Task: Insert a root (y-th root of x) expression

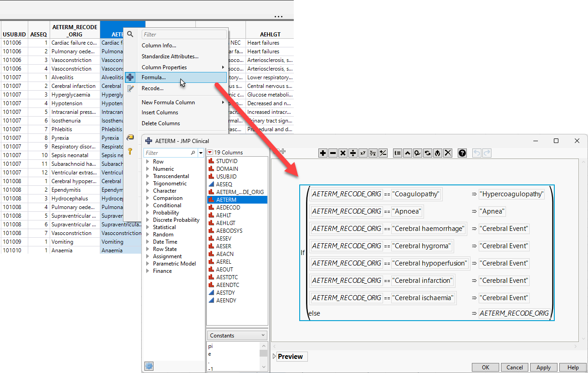Action: pos(373,153)
